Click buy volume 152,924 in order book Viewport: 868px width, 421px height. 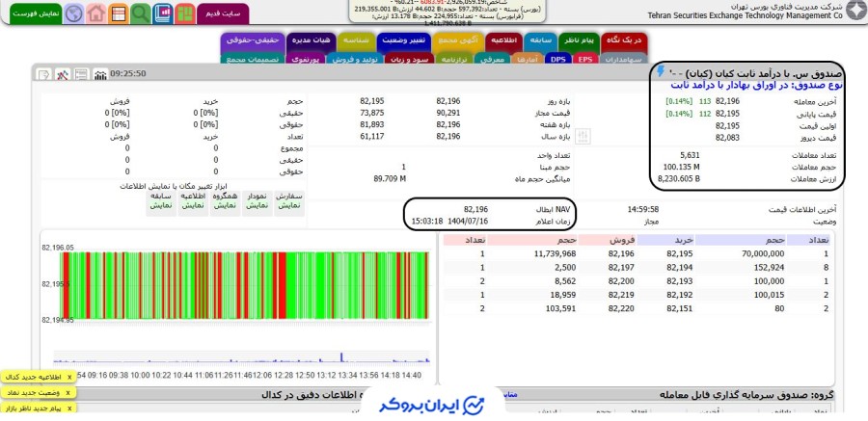tap(769, 267)
